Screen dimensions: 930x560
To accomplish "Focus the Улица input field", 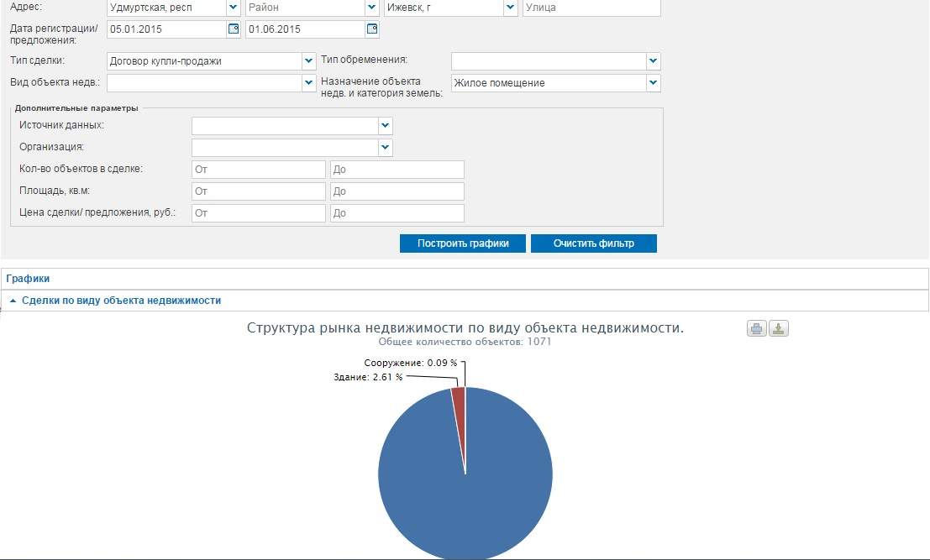I will [591, 8].
